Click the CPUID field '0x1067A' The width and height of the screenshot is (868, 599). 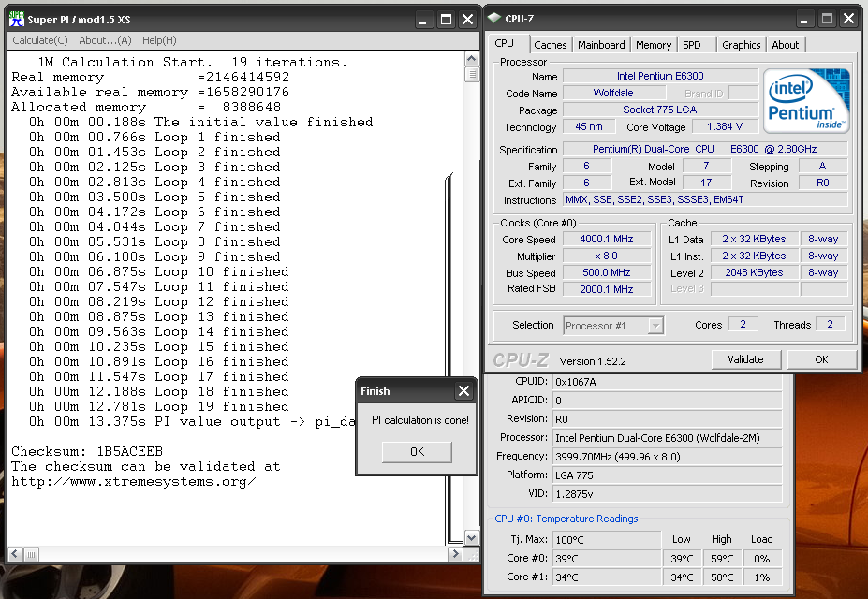pos(668,382)
